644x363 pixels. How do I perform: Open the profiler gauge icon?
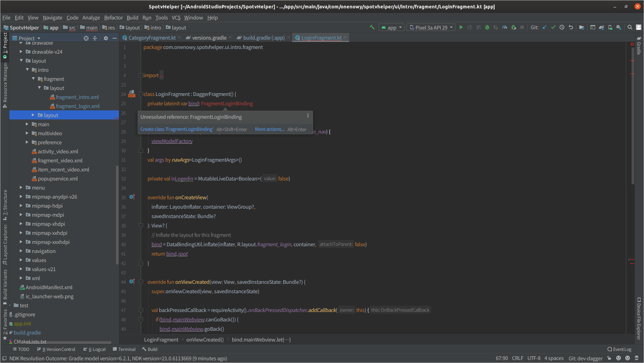pyautogui.click(x=505, y=28)
